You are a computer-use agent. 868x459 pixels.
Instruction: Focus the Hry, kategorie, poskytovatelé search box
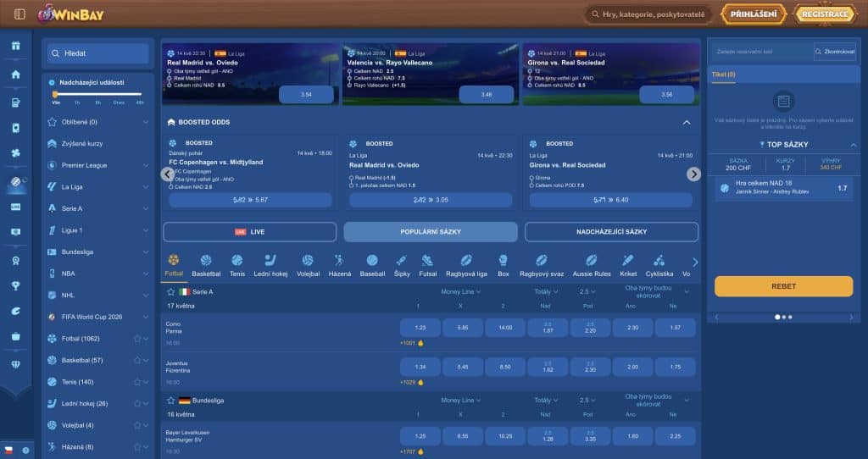pos(648,14)
